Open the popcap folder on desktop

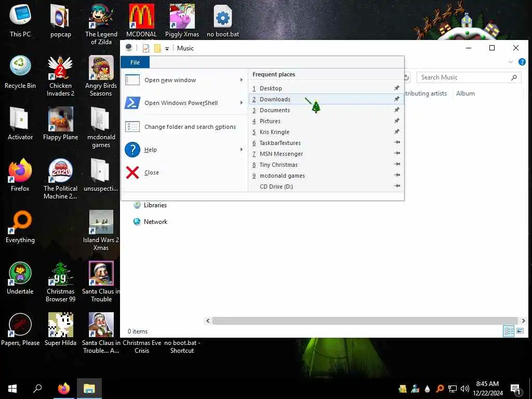point(60,20)
